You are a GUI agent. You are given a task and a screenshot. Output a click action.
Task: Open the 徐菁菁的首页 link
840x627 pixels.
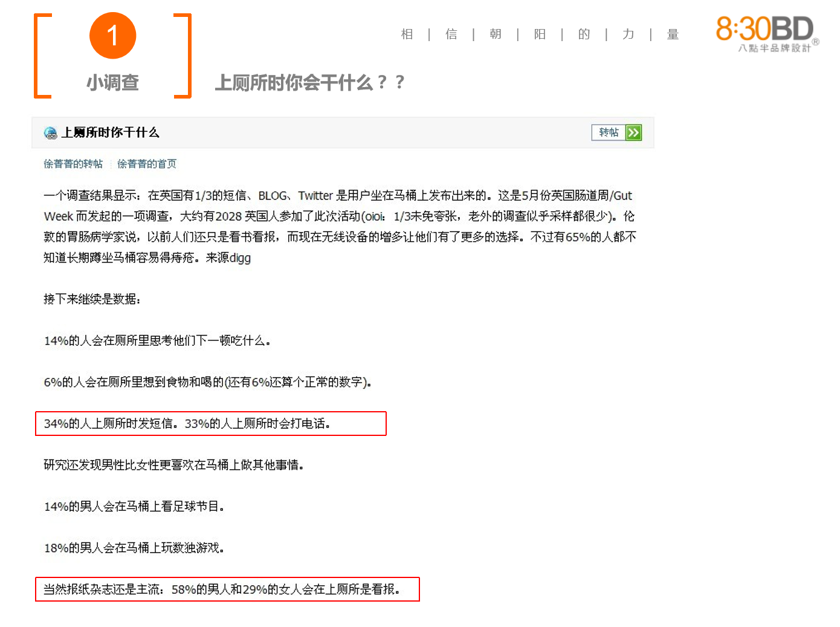coord(147,164)
